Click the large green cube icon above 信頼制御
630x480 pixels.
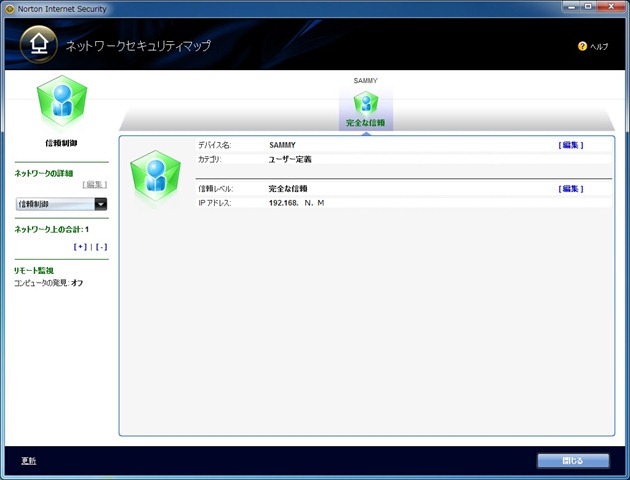point(62,101)
